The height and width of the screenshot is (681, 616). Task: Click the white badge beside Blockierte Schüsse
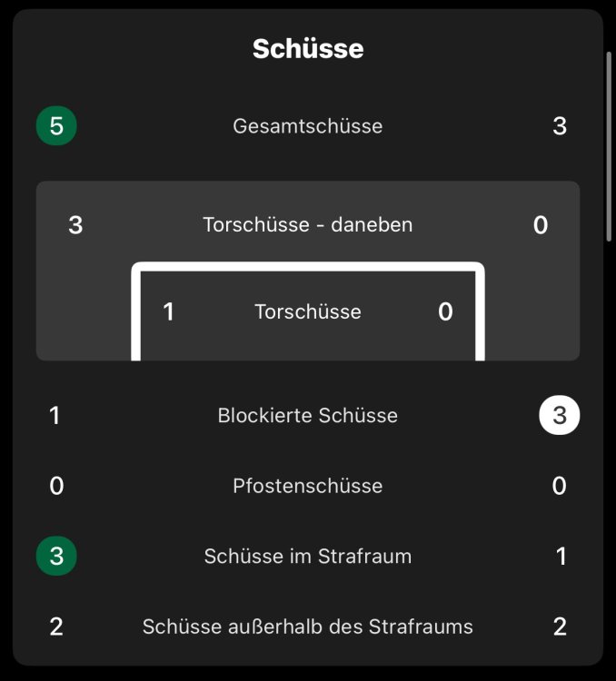click(559, 416)
